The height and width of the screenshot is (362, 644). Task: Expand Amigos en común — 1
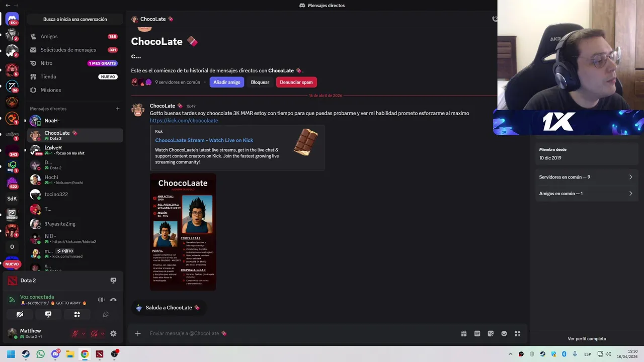[586, 193]
